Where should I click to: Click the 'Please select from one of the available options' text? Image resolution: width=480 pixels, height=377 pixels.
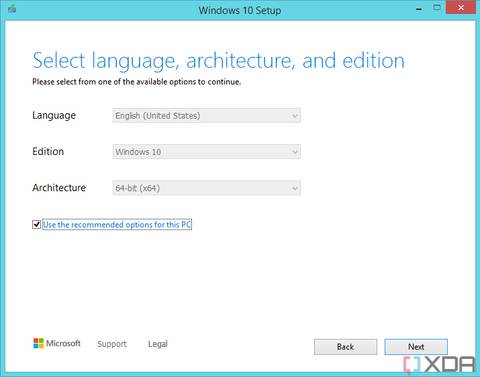pyautogui.click(x=137, y=82)
